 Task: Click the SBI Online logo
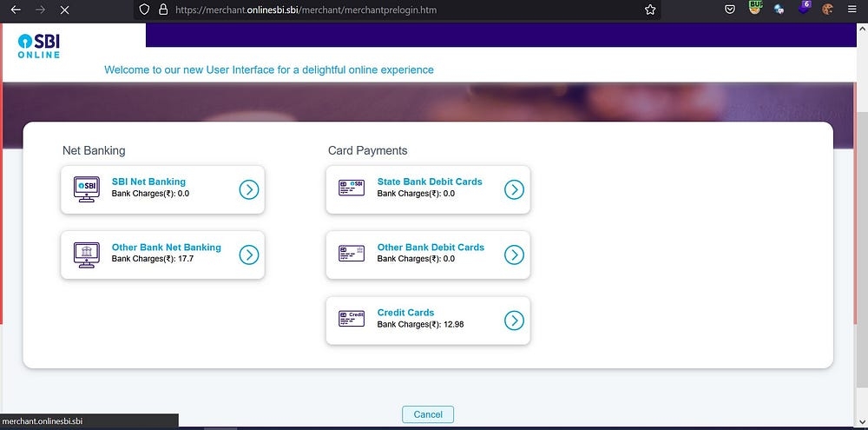click(39, 46)
